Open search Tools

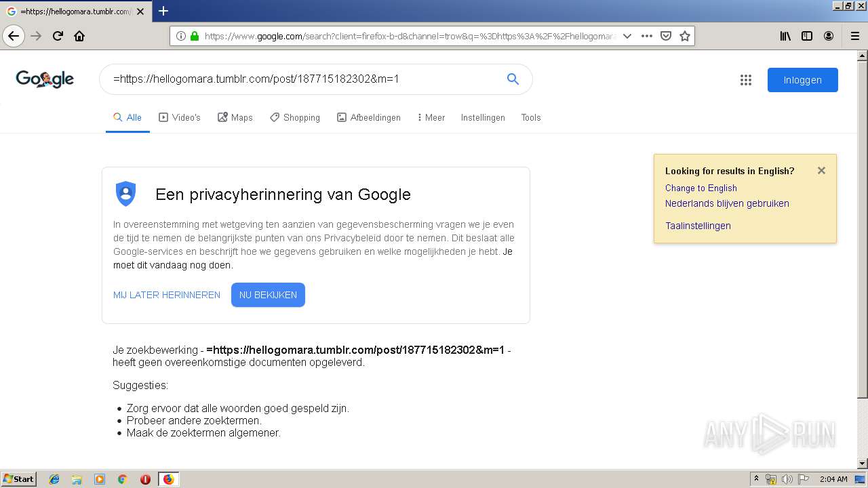(531, 117)
